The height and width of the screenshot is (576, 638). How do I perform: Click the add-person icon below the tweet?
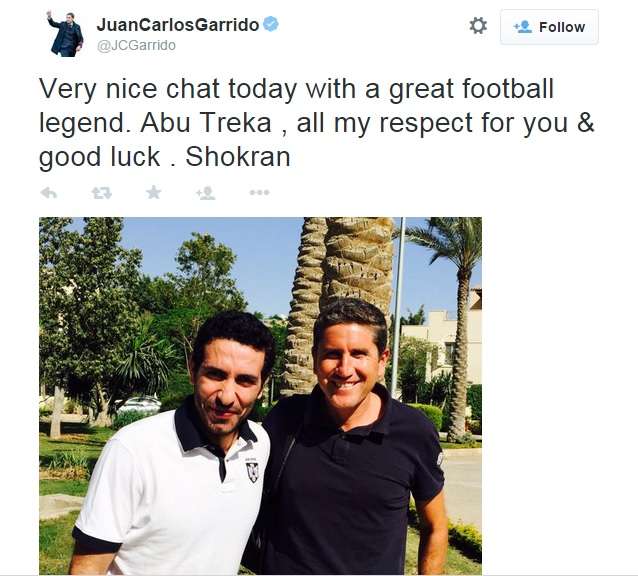pos(206,192)
